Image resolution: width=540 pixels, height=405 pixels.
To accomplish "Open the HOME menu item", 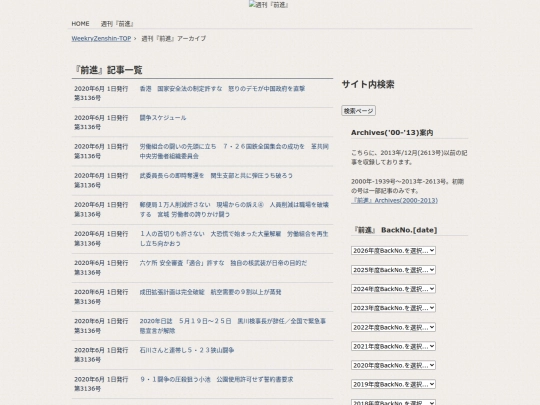I will [x=80, y=24].
